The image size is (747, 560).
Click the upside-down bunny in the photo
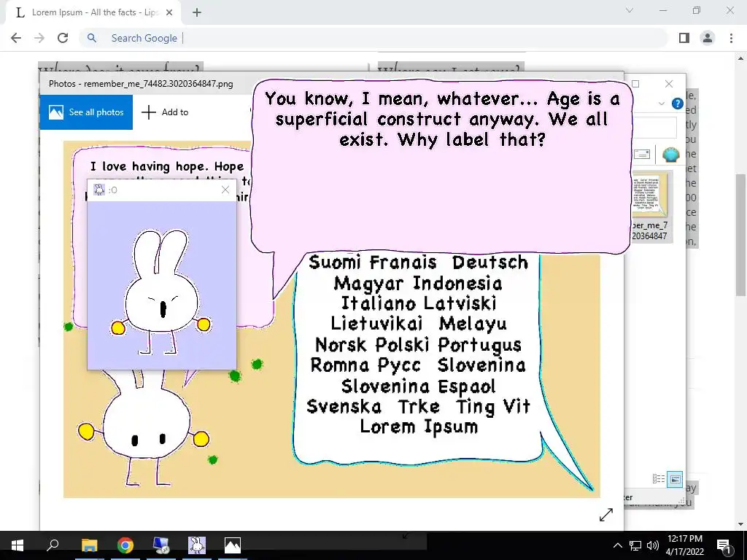pyautogui.click(x=143, y=429)
